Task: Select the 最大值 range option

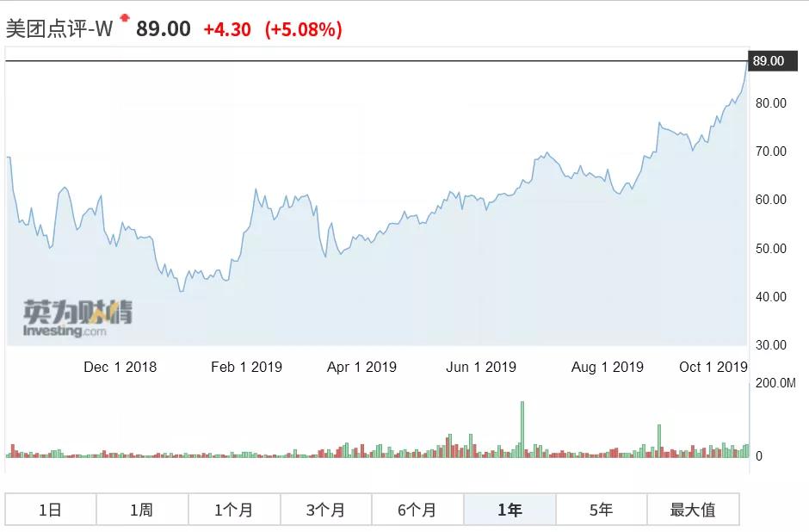Action: pyautogui.click(x=692, y=510)
